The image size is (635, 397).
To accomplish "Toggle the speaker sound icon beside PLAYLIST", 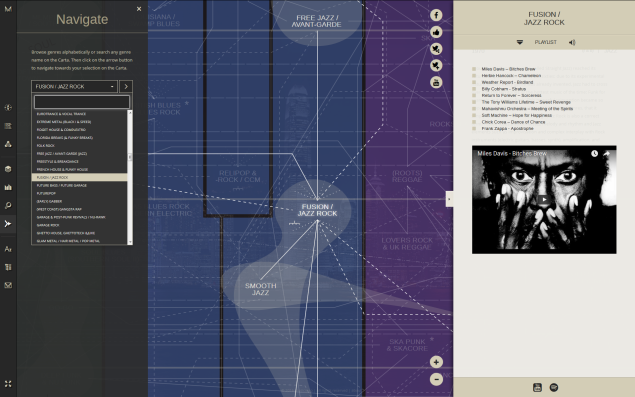I will 572,42.
